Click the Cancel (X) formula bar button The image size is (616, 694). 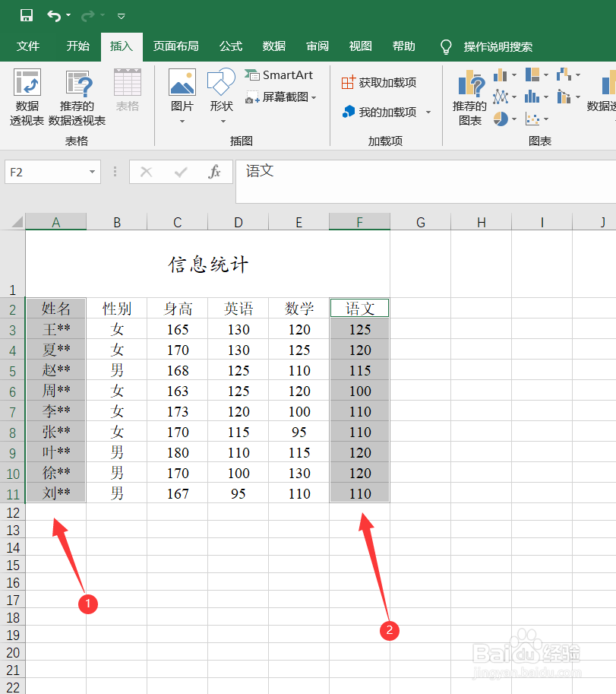coord(146,172)
